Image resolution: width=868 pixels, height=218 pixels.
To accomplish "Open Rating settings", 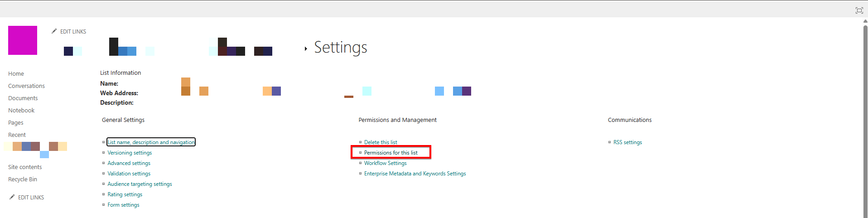I will tap(125, 194).
